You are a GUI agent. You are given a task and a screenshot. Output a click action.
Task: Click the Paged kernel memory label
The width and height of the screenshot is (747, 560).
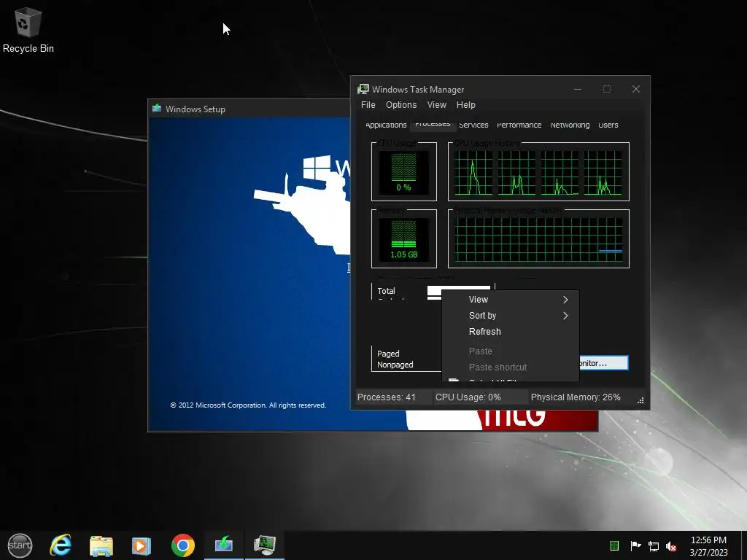pyautogui.click(x=388, y=354)
